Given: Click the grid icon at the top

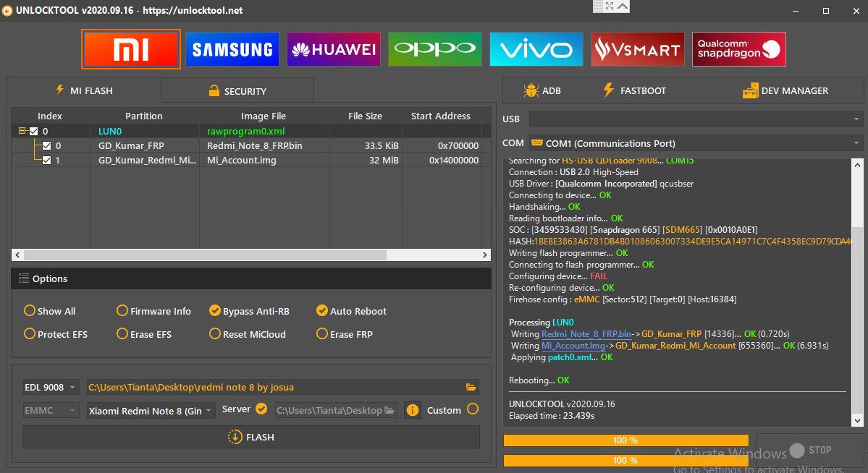Looking at the screenshot, I should (x=598, y=6).
